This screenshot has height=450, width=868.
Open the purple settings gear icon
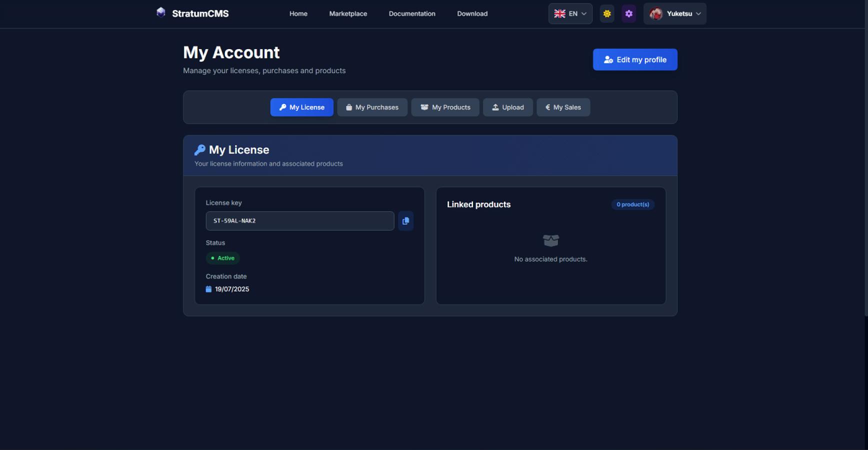pos(629,14)
